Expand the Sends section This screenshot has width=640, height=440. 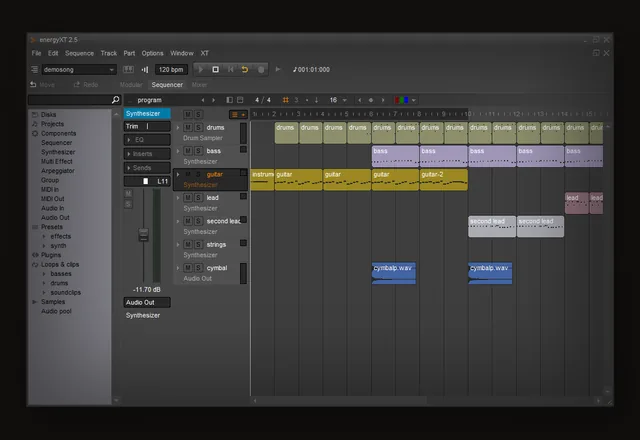point(147,168)
